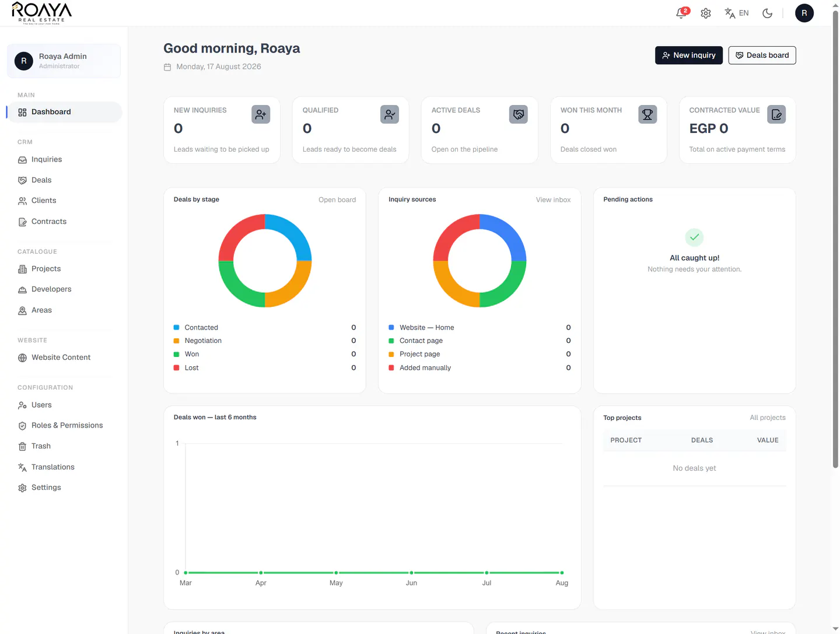Image resolution: width=840 pixels, height=634 pixels.
Task: Follow the Open board link
Action: [x=337, y=199]
